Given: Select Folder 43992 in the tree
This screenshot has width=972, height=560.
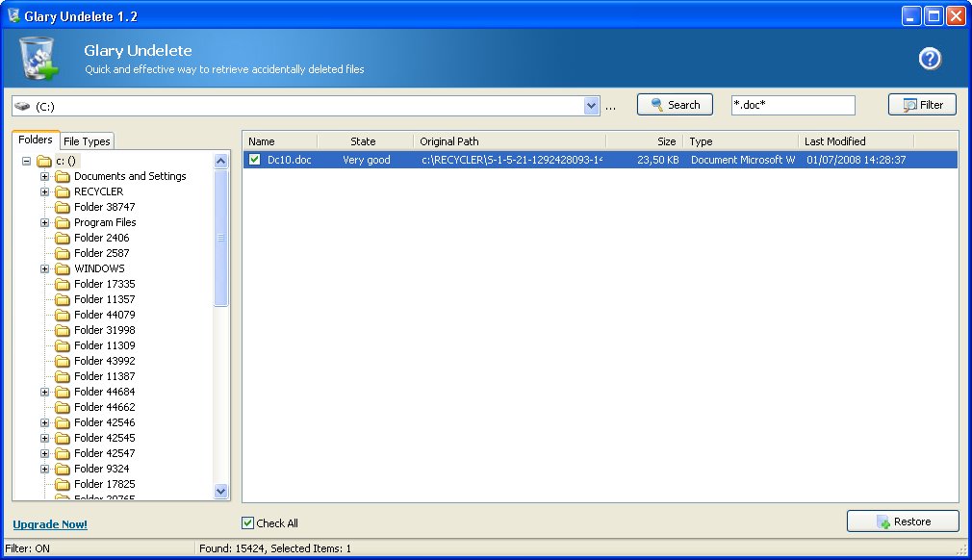Looking at the screenshot, I should (x=104, y=361).
